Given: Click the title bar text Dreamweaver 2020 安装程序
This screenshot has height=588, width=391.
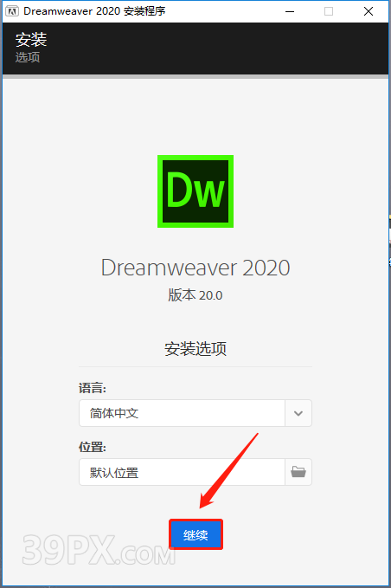Looking at the screenshot, I should click(x=94, y=11).
